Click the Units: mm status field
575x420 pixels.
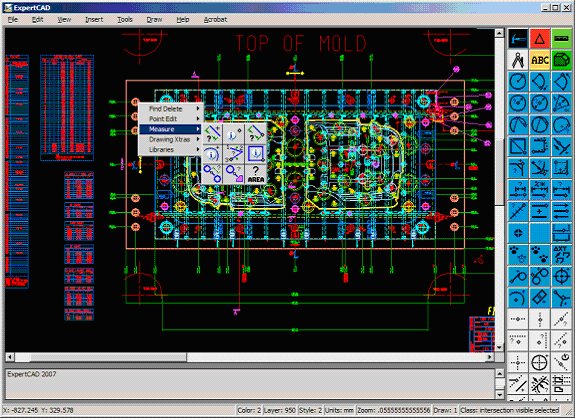pos(339,410)
